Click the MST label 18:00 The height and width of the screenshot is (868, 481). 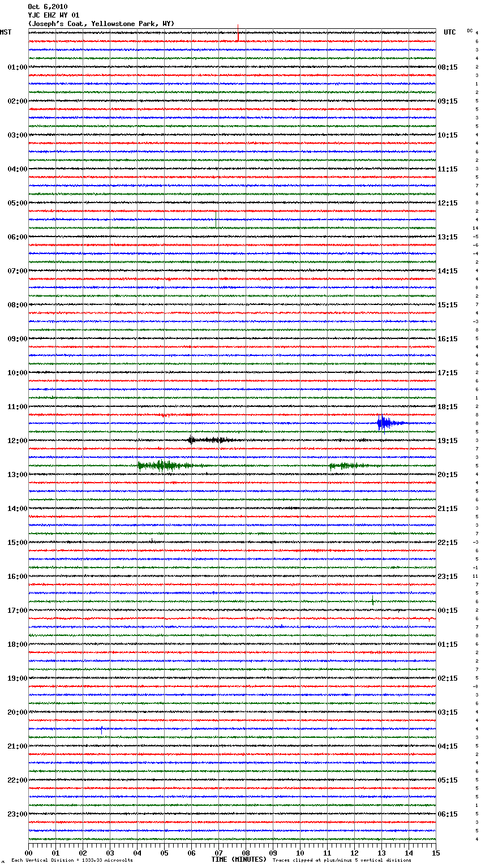point(17,644)
